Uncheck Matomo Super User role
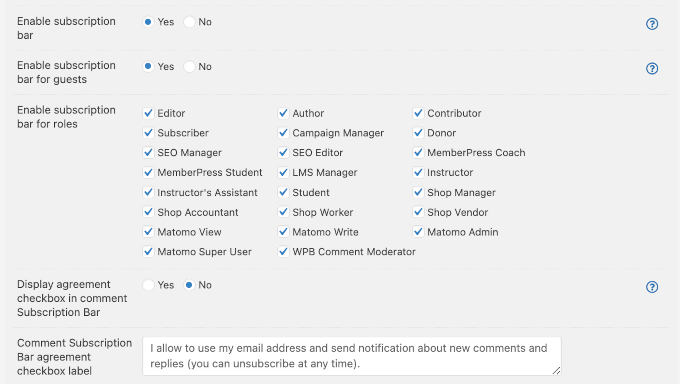 click(148, 252)
